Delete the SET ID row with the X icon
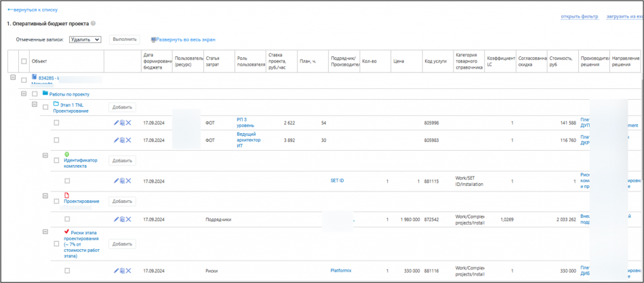The image size is (644, 283). [128, 181]
